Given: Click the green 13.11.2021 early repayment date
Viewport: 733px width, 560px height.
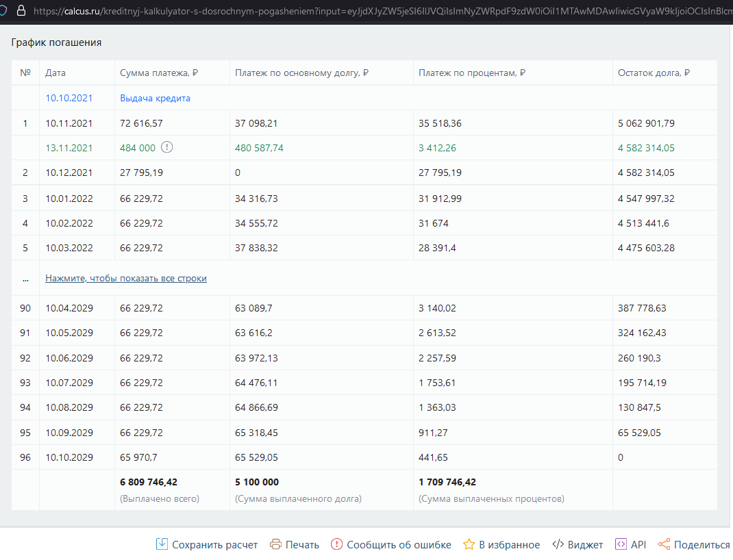Looking at the screenshot, I should [69, 148].
